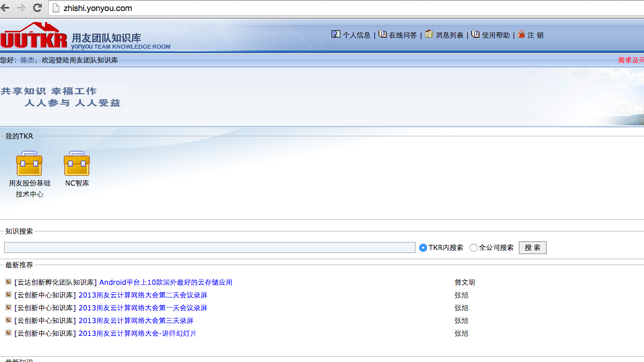644x362 pixels.
Task: Click [云创新中心知识库] before 讲师幻灯片
Action: [x=45, y=333]
